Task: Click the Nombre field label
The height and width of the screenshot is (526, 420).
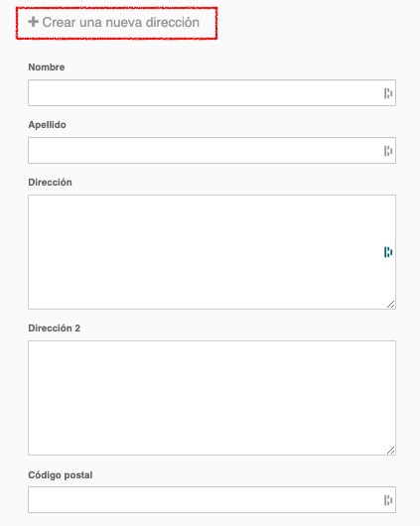Action: click(47, 67)
